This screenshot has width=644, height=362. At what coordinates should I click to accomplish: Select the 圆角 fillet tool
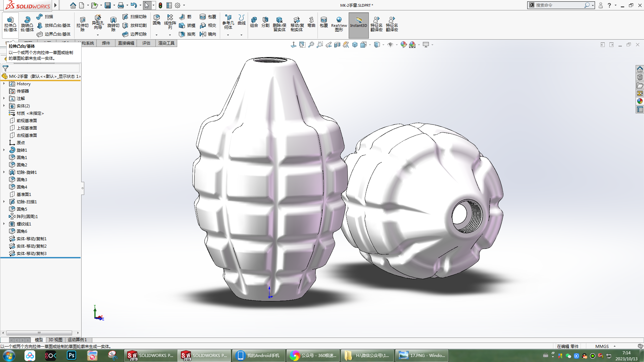pyautogui.click(x=157, y=20)
